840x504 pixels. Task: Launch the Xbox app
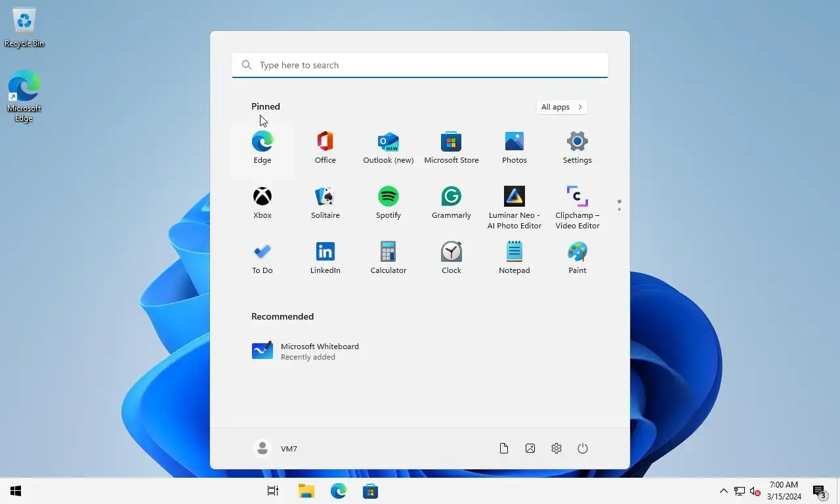pos(262,203)
